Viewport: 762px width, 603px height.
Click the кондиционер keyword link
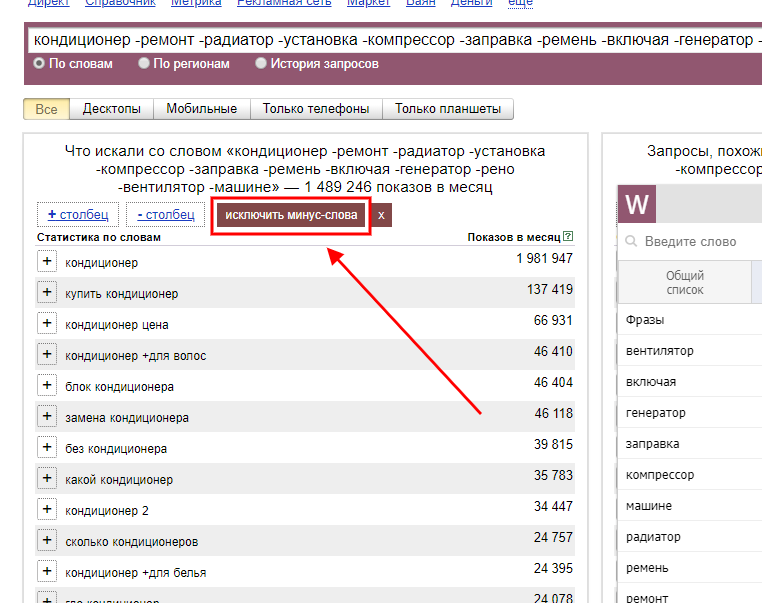coord(102,262)
